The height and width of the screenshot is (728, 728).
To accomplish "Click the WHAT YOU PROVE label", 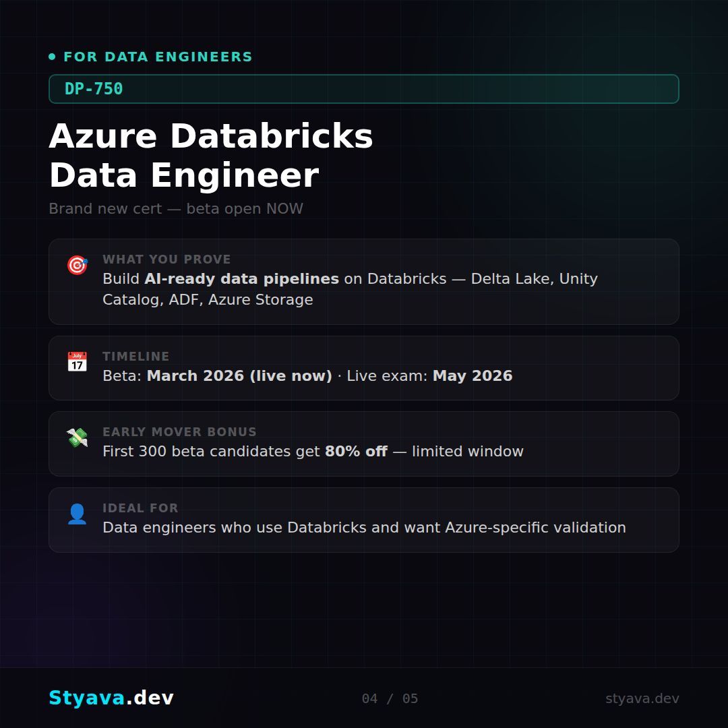I will click(166, 259).
